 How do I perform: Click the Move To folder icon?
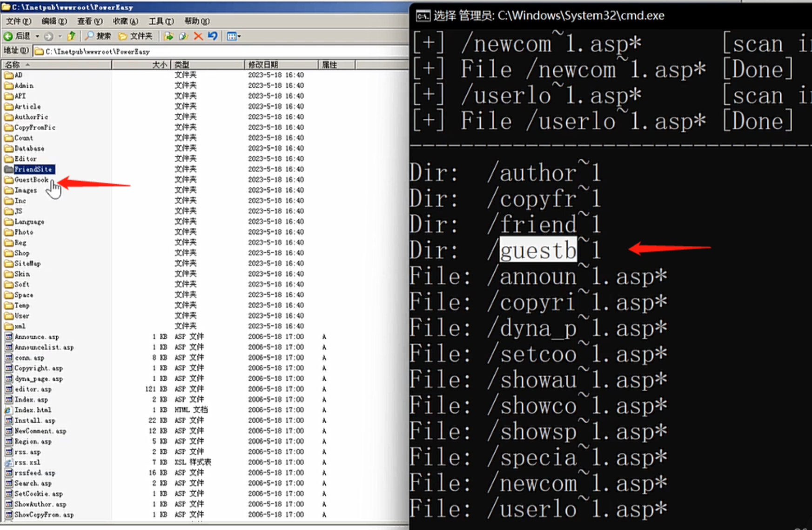click(168, 36)
